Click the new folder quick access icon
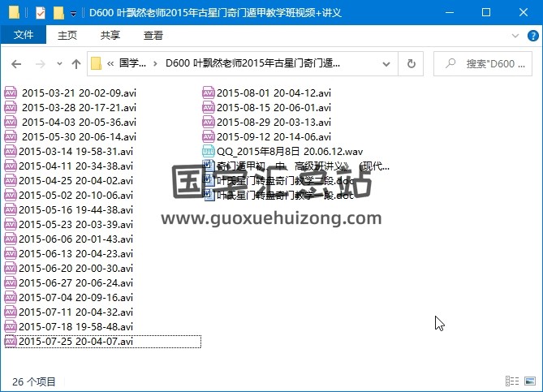Image resolution: width=543 pixels, height=392 pixels. 58,13
